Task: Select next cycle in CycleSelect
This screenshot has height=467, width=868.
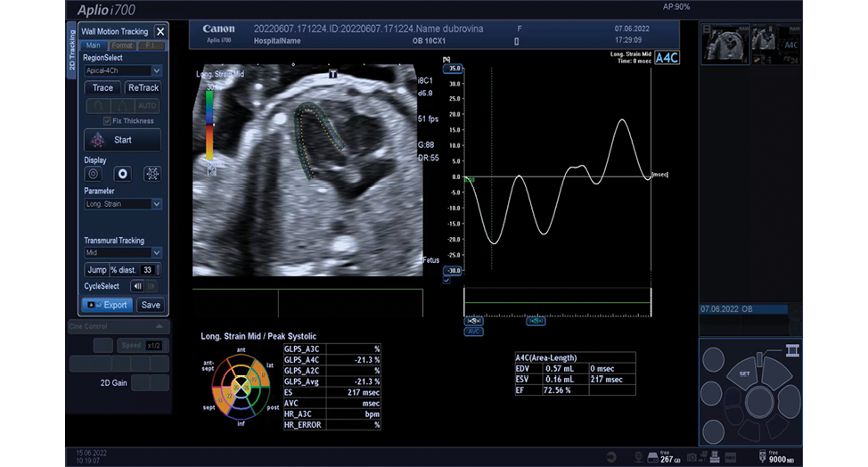Action: click(x=151, y=286)
